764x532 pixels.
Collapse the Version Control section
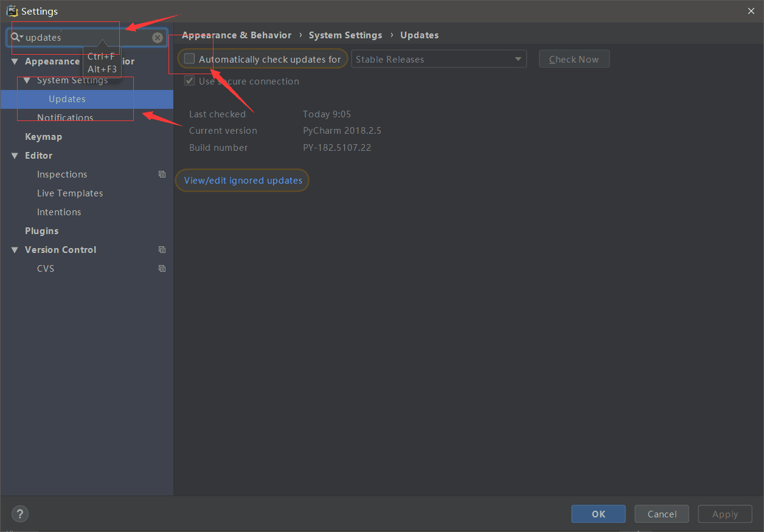tap(14, 249)
